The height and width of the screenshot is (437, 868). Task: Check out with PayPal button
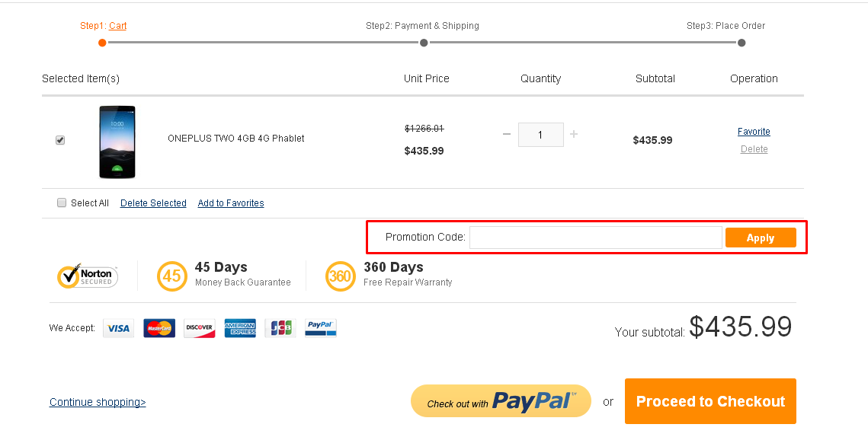point(501,401)
